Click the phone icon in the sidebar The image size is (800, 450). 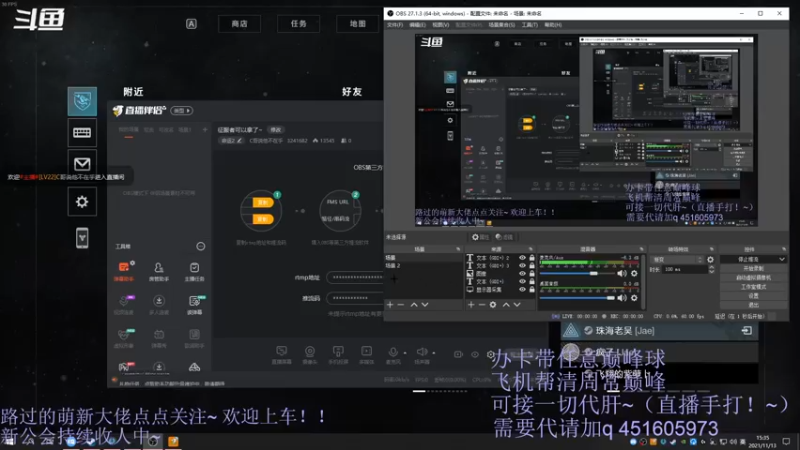[82, 238]
